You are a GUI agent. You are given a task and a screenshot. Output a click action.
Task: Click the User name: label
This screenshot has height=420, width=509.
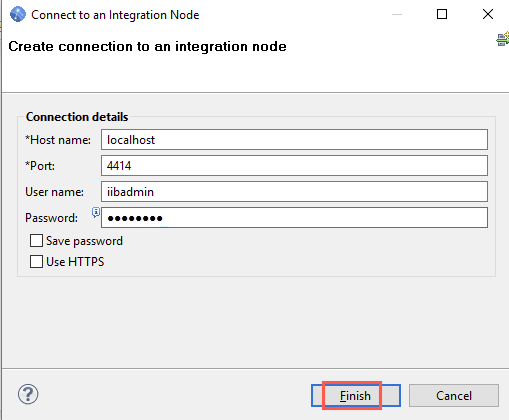[55, 192]
